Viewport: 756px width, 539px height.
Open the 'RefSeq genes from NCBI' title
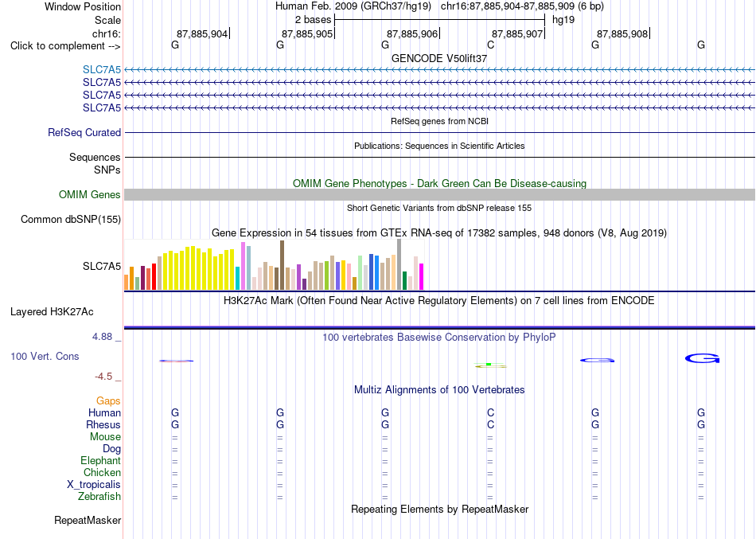440,121
